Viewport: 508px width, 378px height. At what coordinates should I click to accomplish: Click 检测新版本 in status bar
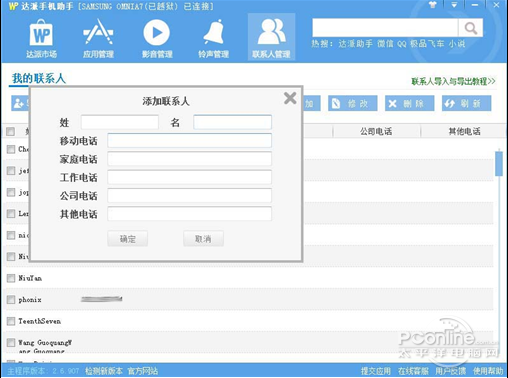pyautogui.click(x=104, y=371)
